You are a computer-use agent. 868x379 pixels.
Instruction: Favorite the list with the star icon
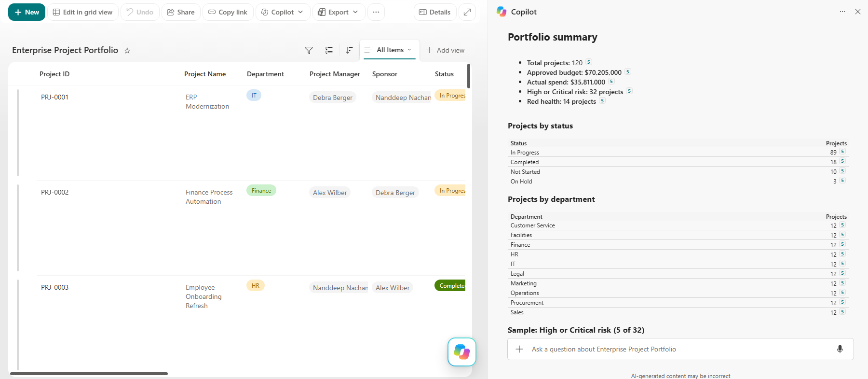(127, 50)
